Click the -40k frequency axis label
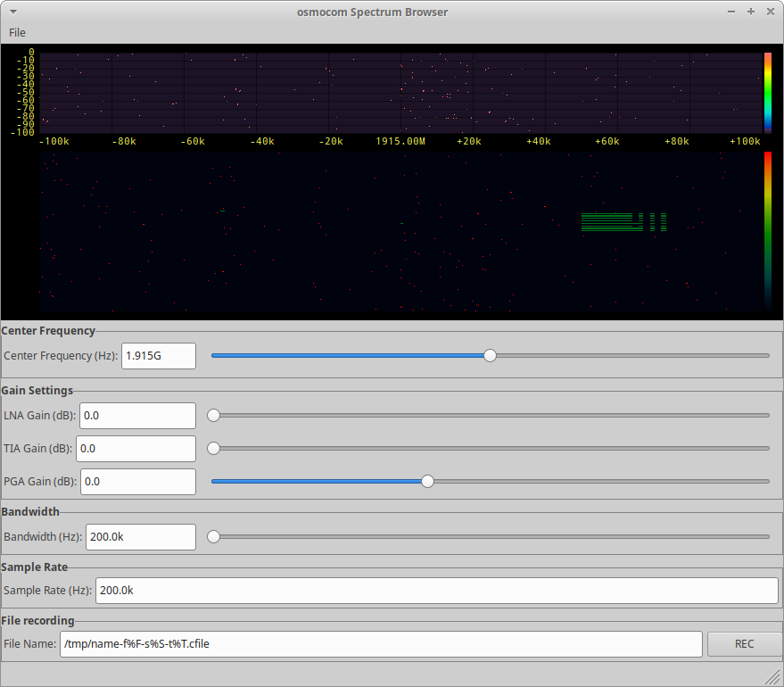This screenshot has width=784, height=687. point(262,142)
